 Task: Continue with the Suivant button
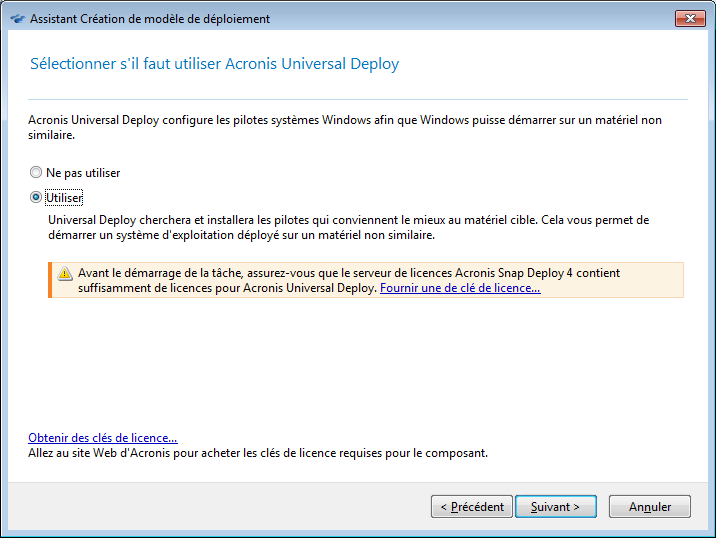tap(556, 507)
